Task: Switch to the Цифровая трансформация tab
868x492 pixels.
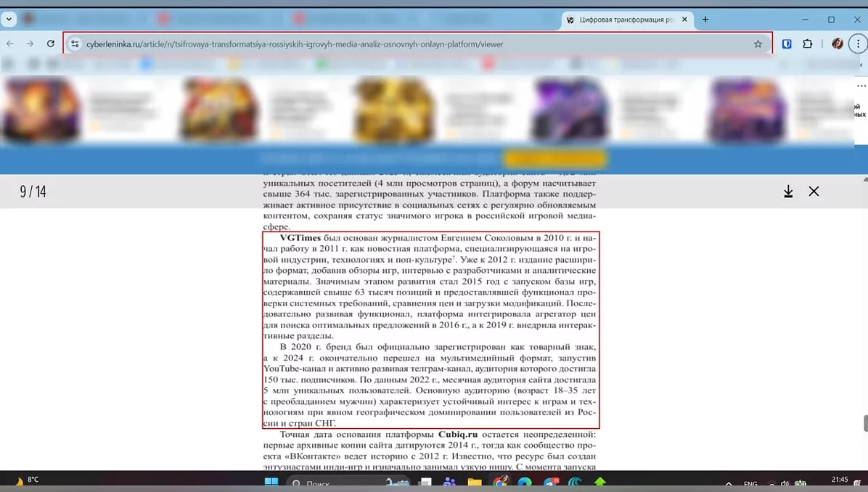Action: [626, 20]
